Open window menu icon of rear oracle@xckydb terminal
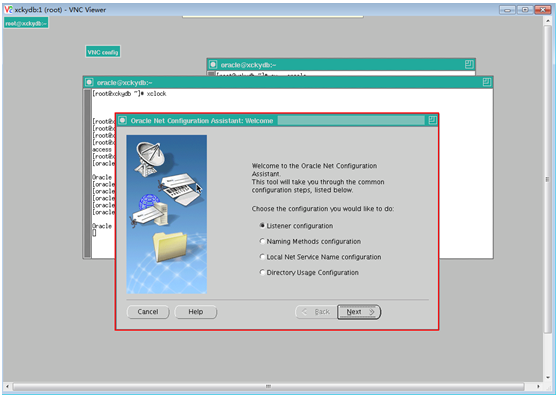 tap(213, 65)
